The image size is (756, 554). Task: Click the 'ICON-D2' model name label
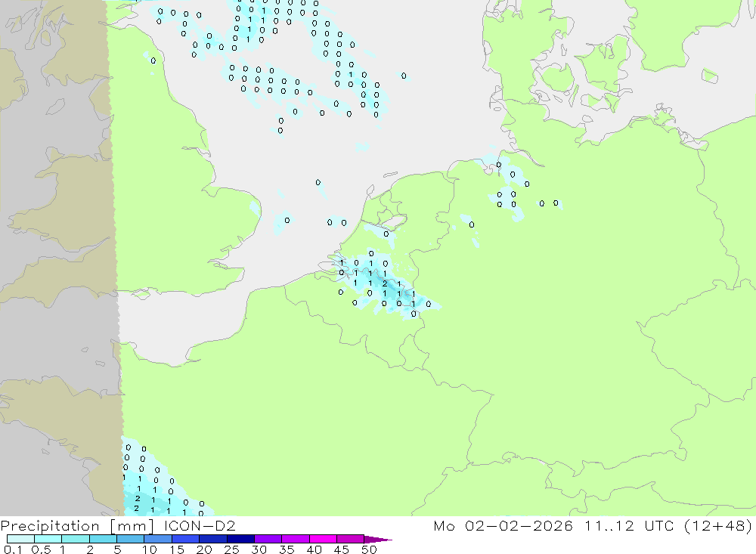pos(200,525)
